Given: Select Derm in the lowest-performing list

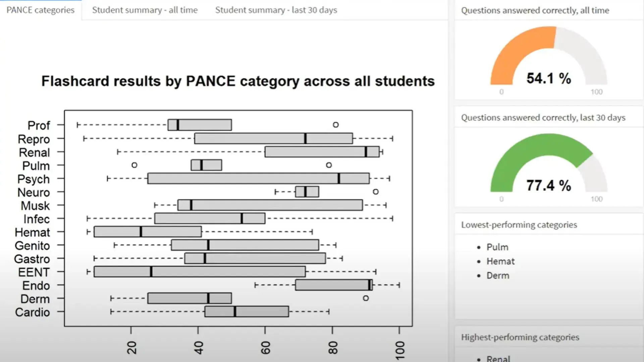Looking at the screenshot, I should click(x=498, y=276).
